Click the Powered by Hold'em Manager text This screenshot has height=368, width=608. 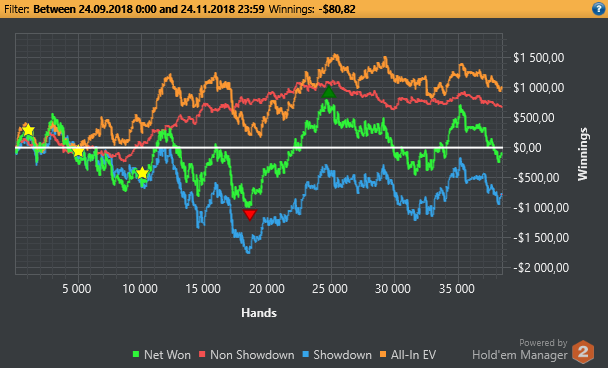[520, 349]
